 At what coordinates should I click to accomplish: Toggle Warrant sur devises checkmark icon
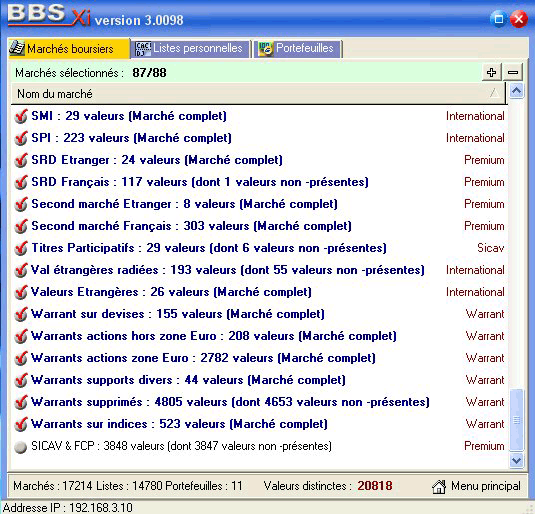[21, 314]
